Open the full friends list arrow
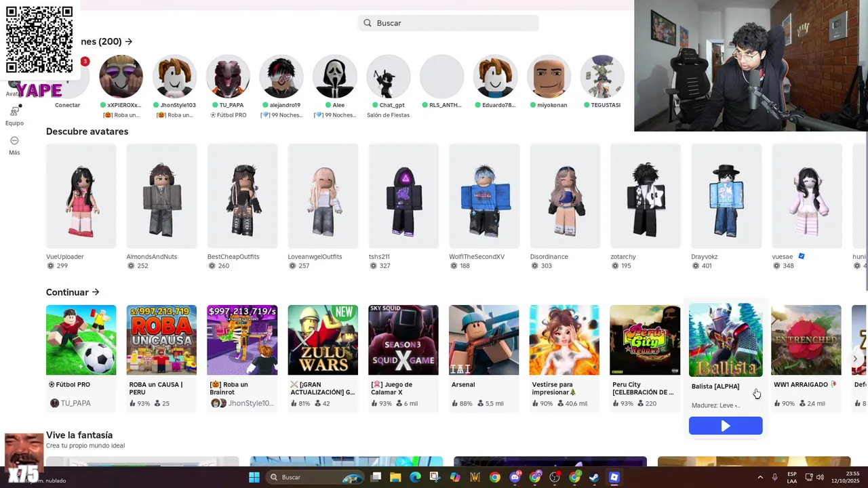Image resolution: width=868 pixels, height=488 pixels. [x=129, y=42]
